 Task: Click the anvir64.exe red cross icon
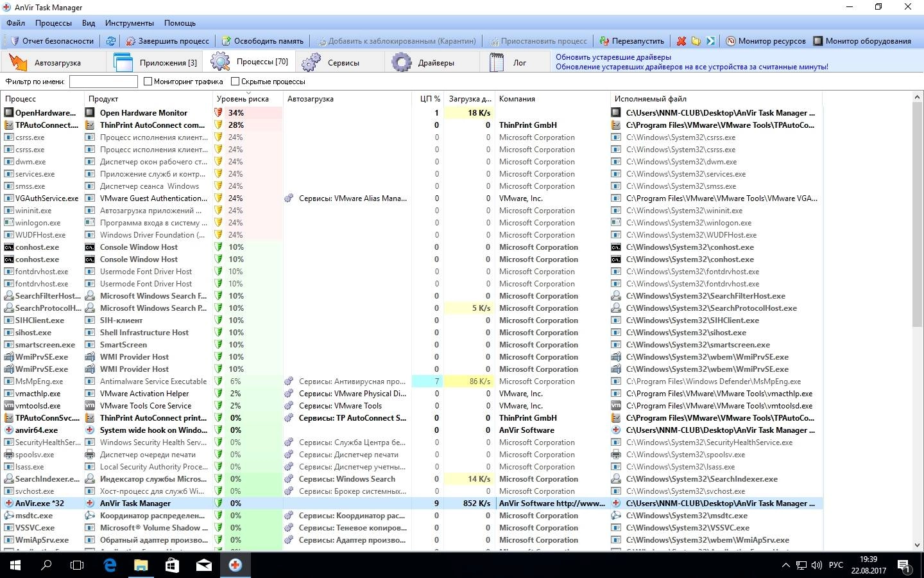point(9,430)
